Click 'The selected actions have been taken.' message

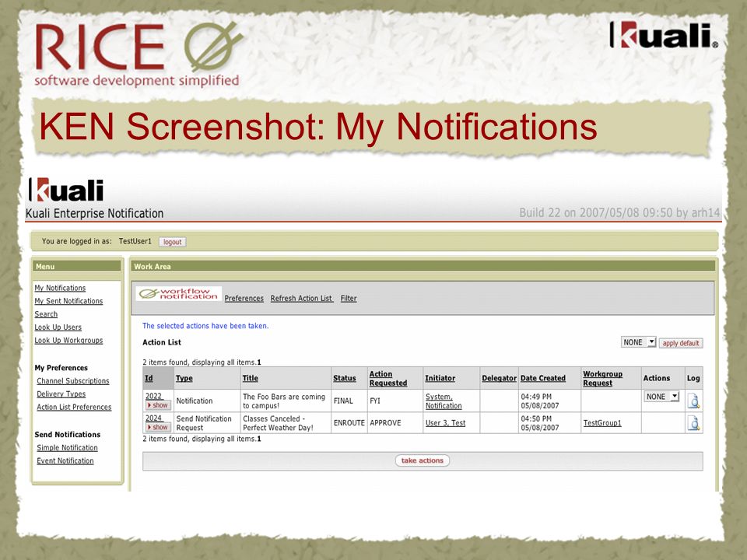pyautogui.click(x=205, y=326)
